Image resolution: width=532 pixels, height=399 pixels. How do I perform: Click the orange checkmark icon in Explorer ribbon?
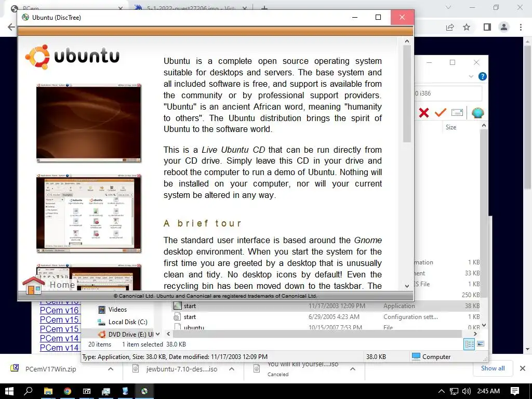[x=440, y=112]
